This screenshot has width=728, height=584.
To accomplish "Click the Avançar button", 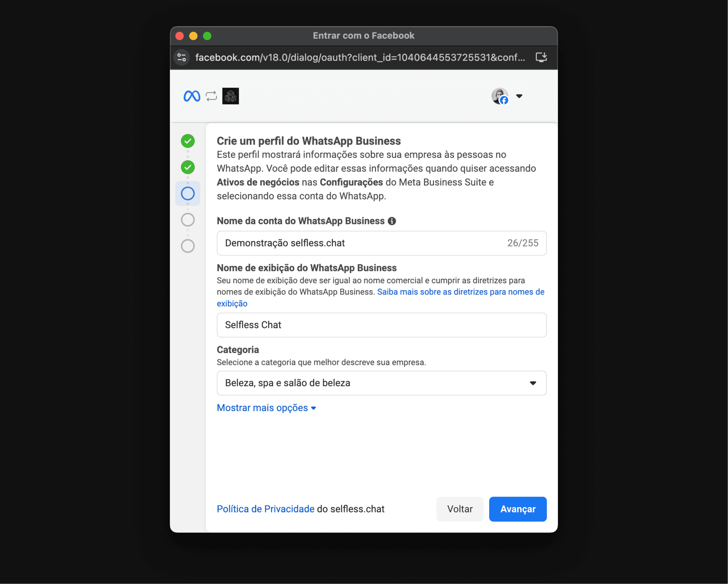I will (x=518, y=509).
